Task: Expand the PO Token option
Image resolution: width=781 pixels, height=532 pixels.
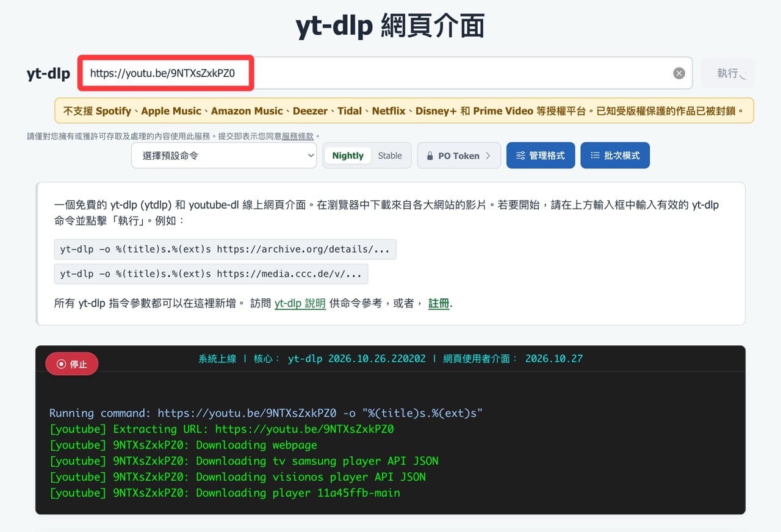Action: 459,156
